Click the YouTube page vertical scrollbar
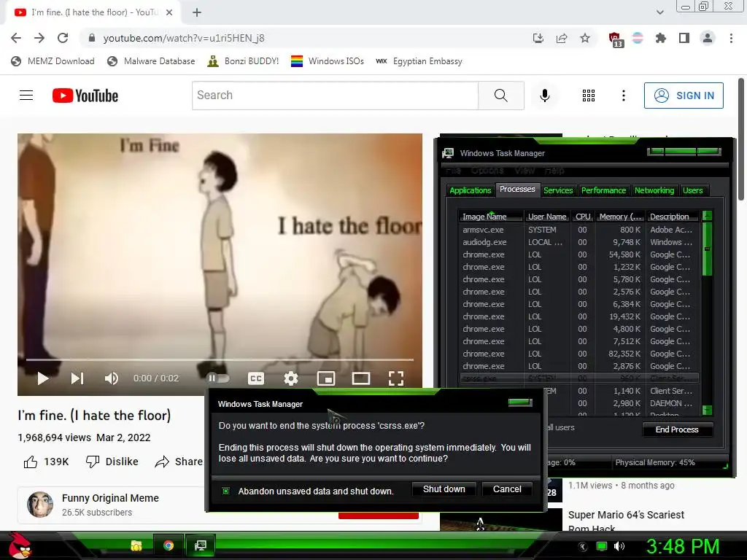Screen dimensions: 747x560 tap(741, 139)
